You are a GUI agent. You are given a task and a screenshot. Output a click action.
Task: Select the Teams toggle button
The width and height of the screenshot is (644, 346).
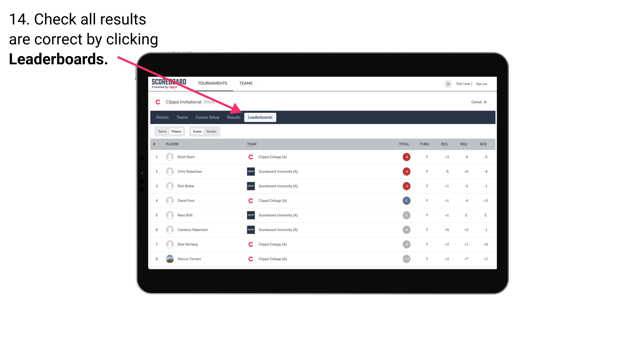[x=162, y=131]
